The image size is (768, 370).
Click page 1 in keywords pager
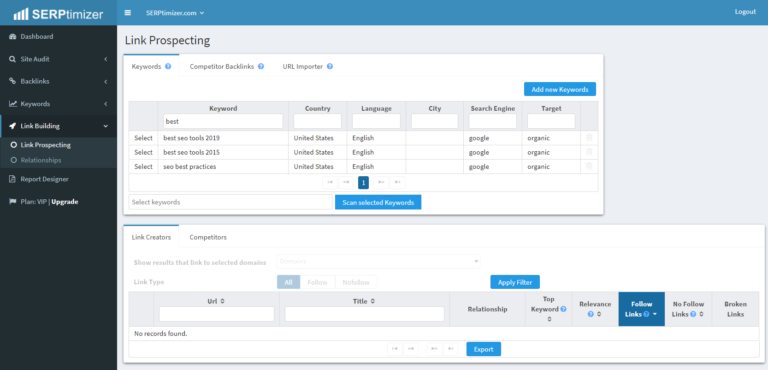tap(363, 183)
